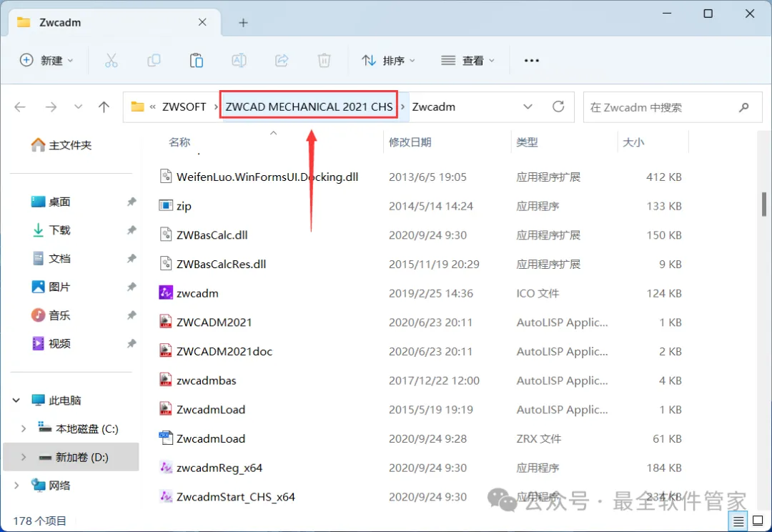Click the vertical scrollbar thumb
Image resolution: width=772 pixels, height=532 pixels.
[764, 204]
